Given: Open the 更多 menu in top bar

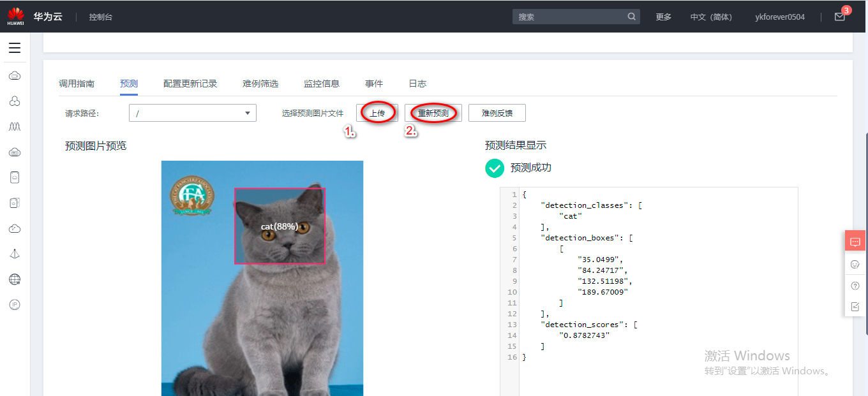Looking at the screenshot, I should pyautogui.click(x=663, y=17).
